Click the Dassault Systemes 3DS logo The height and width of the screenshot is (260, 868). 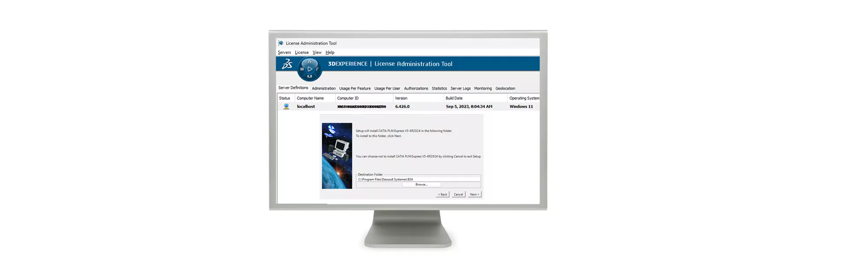[287, 64]
